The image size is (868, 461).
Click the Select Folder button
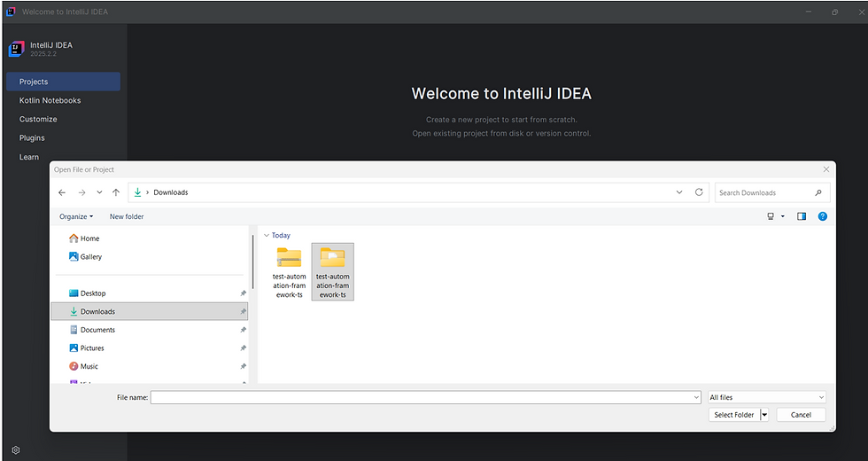coord(734,415)
